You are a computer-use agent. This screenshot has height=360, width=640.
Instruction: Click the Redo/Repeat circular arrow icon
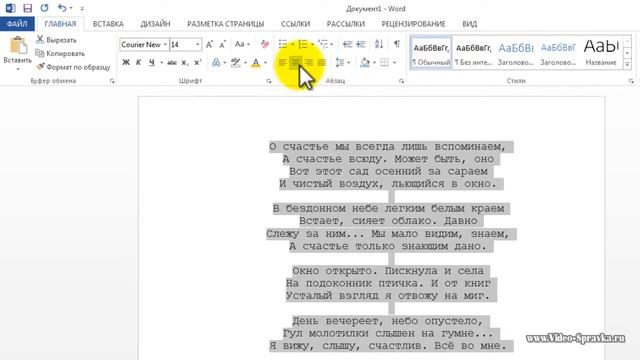pos(44,8)
